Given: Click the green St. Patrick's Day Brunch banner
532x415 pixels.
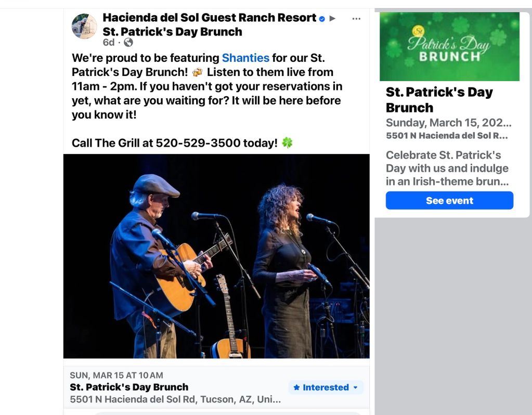Looking at the screenshot, I should pyautogui.click(x=449, y=46).
